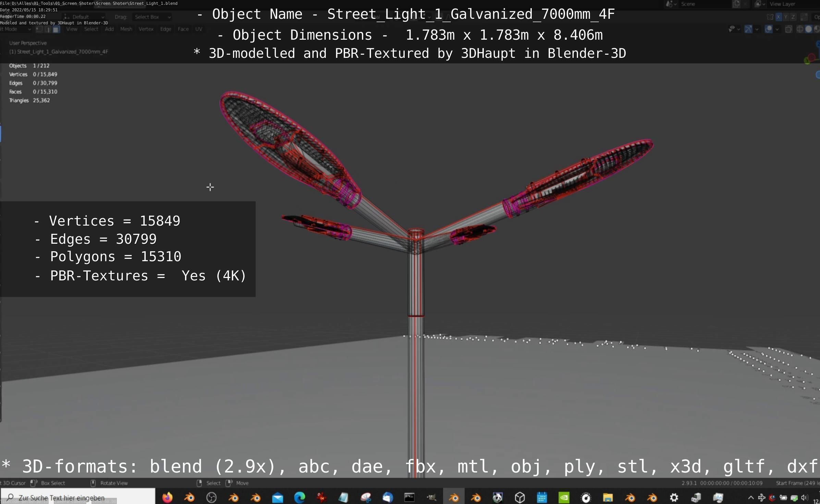Open the Face menu

click(183, 29)
